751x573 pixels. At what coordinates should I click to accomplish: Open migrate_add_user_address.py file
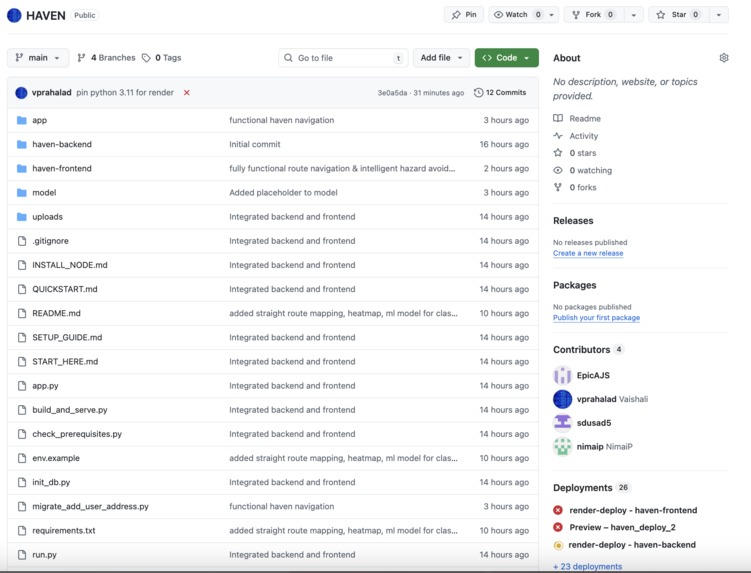pyautogui.click(x=91, y=506)
